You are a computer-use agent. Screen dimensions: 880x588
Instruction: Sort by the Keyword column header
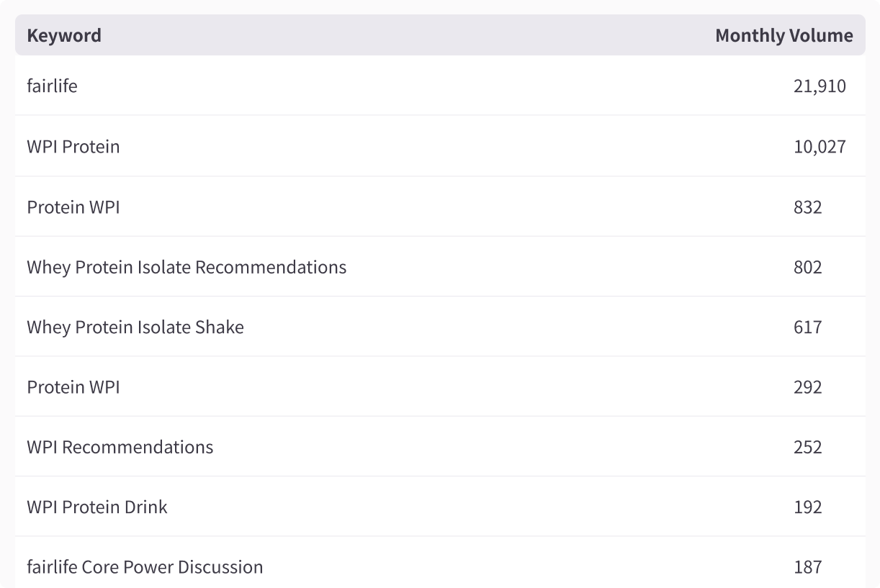[64, 35]
